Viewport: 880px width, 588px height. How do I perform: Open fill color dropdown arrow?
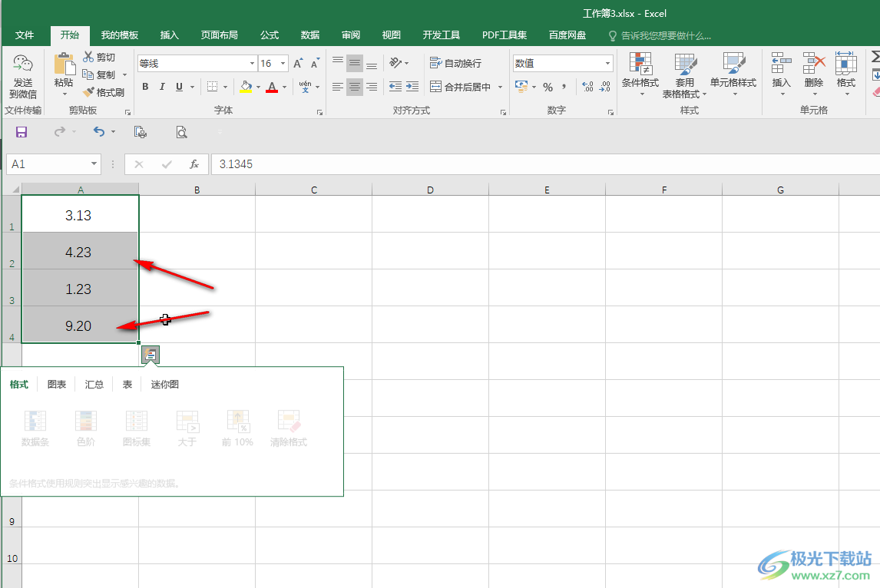point(258,87)
